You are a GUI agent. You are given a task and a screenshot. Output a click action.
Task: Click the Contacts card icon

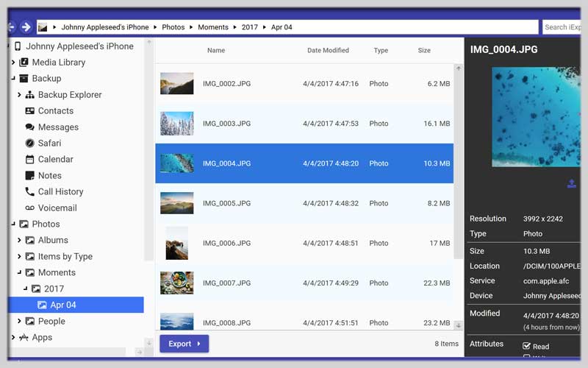click(29, 111)
